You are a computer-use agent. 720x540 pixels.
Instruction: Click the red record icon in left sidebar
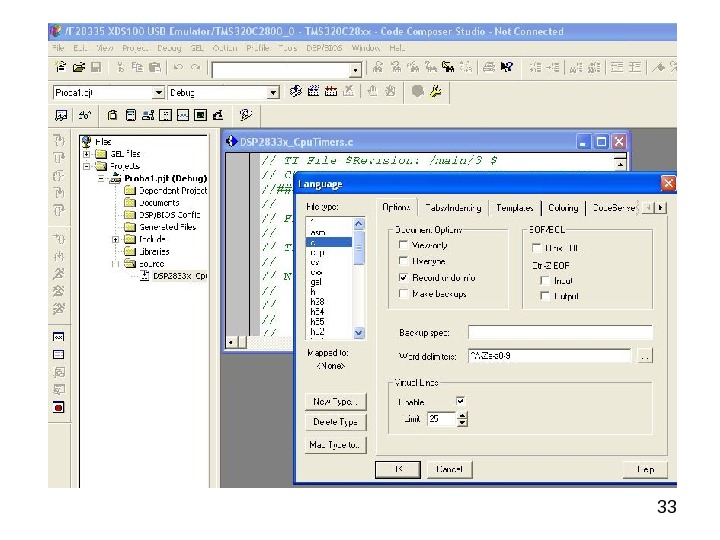point(59,407)
